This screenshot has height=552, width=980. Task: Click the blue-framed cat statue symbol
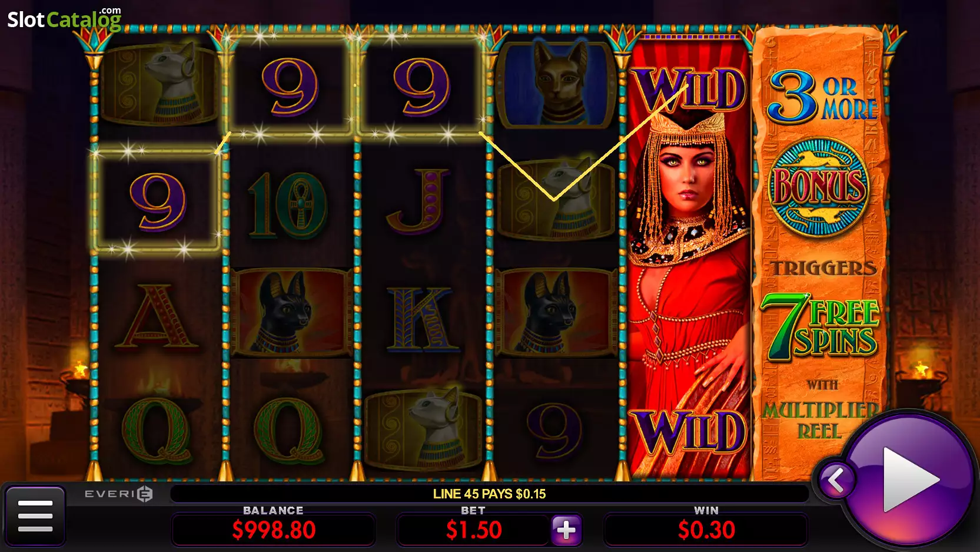555,84
